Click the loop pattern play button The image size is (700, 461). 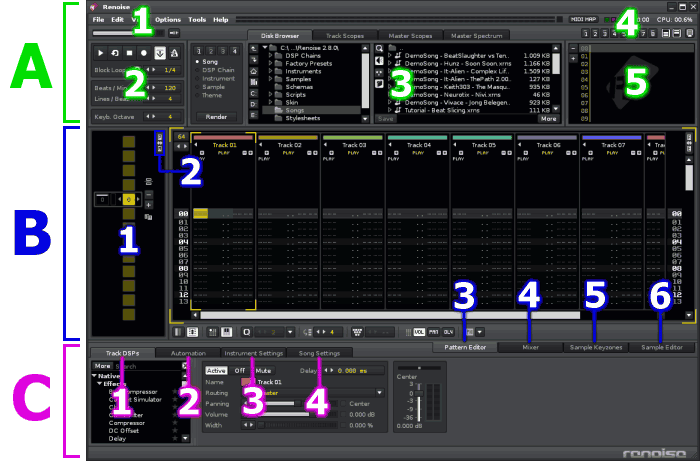[115, 53]
